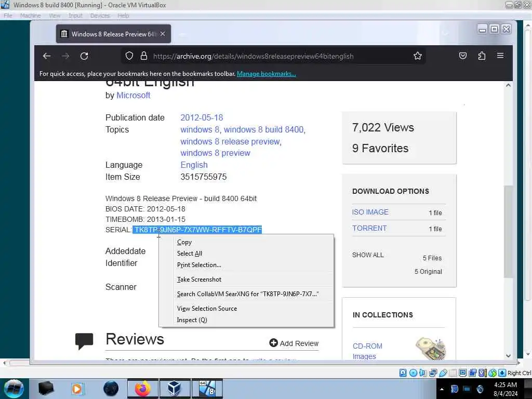Click the VirtualBox display indicator
This screenshot has width=532, height=399.
click(462, 373)
